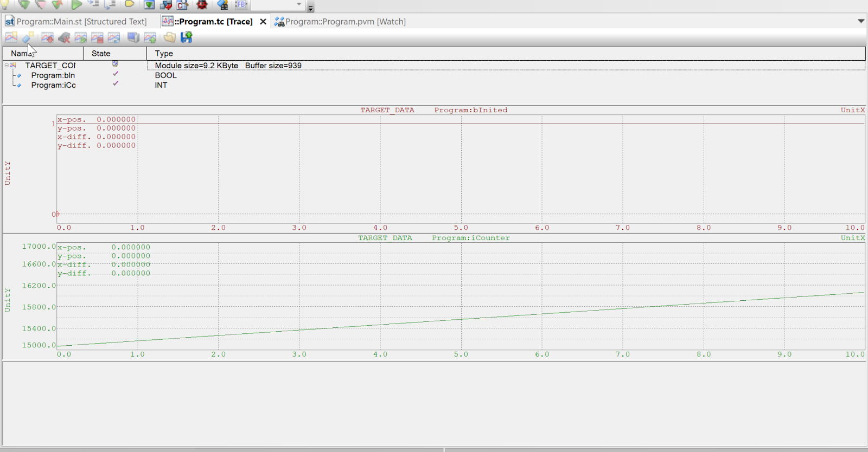
Task: Close the ::Program.tc Trace tab
Action: pos(263,22)
